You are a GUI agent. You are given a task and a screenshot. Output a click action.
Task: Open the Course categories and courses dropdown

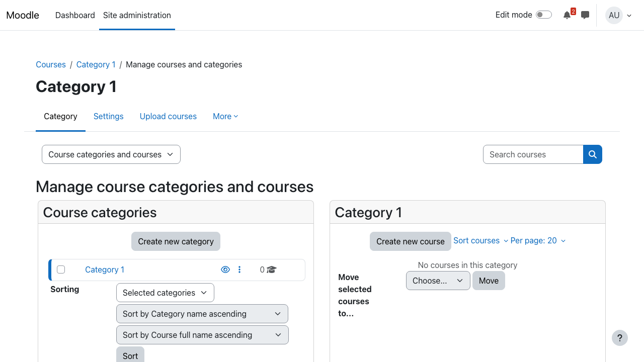[x=111, y=154]
